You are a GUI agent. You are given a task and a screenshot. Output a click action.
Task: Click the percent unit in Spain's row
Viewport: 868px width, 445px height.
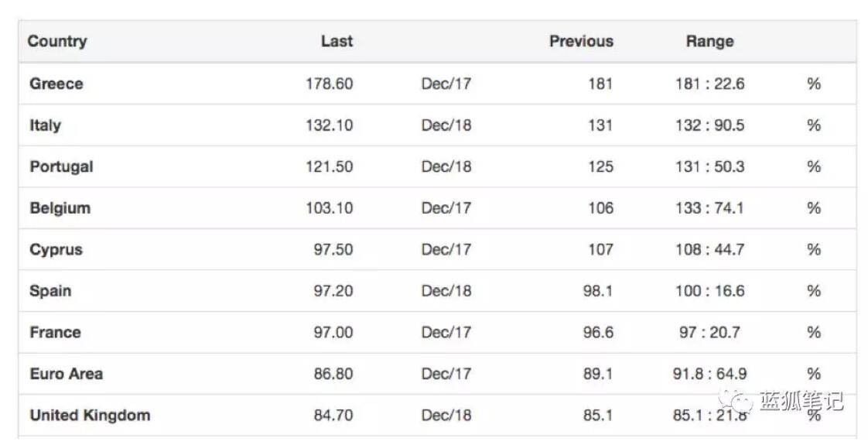tap(813, 291)
